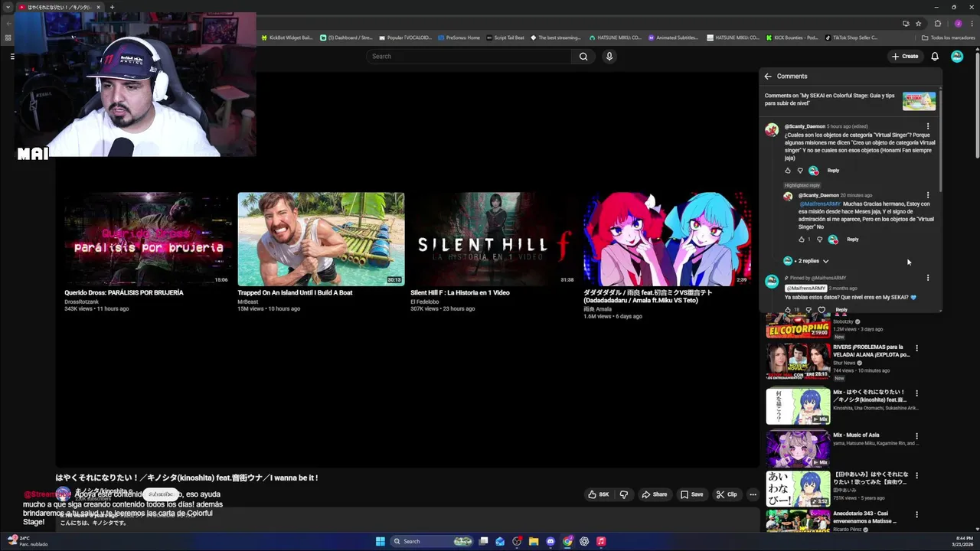The width and height of the screenshot is (980, 551).
Task: Open EL COTORPING sidebar video thumbnail
Action: [798, 325]
